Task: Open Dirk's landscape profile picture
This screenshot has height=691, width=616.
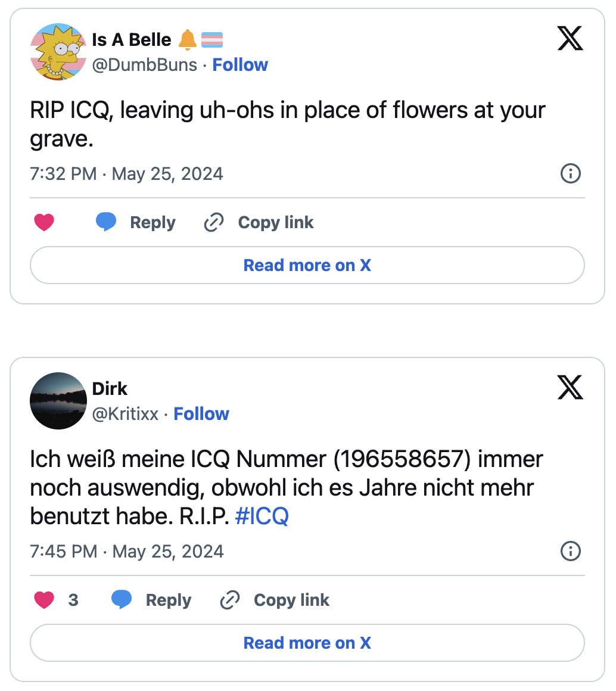Action: click(x=58, y=401)
